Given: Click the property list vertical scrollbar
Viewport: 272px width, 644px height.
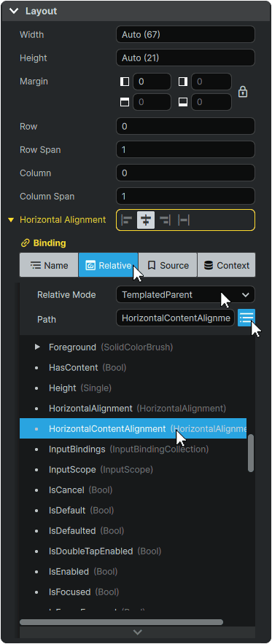Looking at the screenshot, I should coord(251,453).
